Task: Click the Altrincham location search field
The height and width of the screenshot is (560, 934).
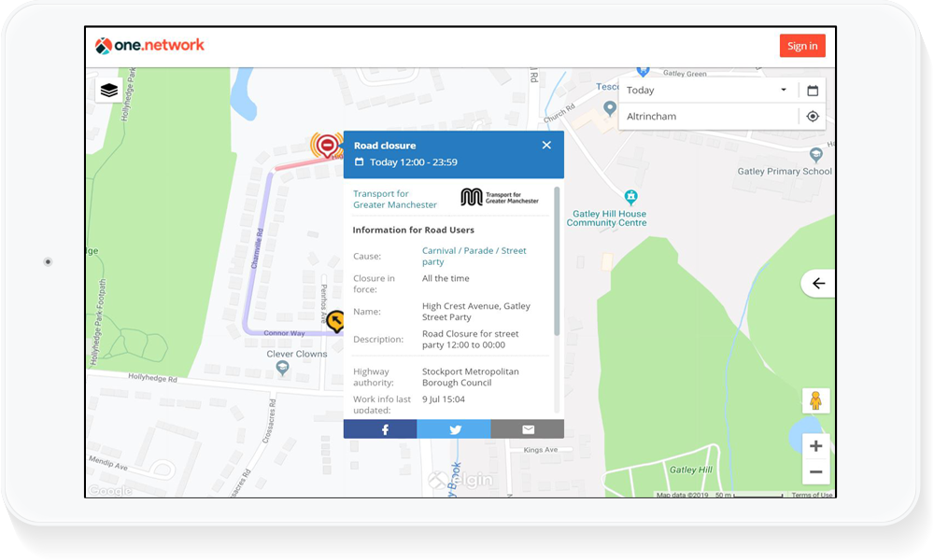Action: 710,117
